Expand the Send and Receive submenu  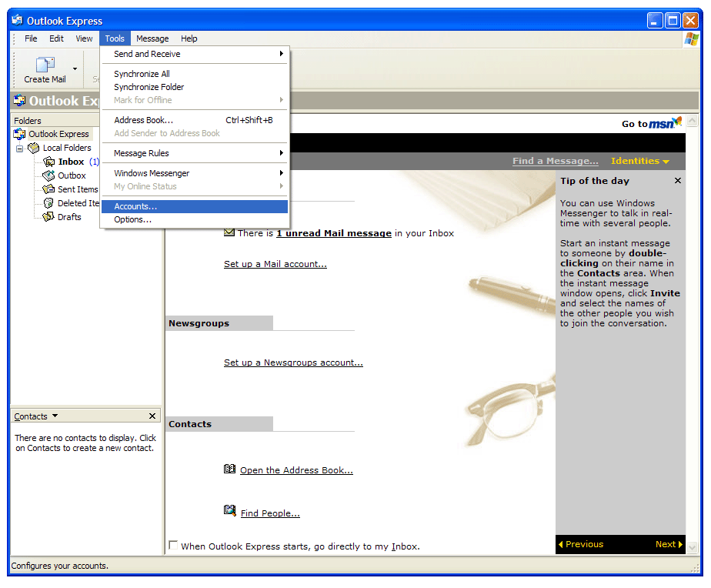[x=195, y=54]
